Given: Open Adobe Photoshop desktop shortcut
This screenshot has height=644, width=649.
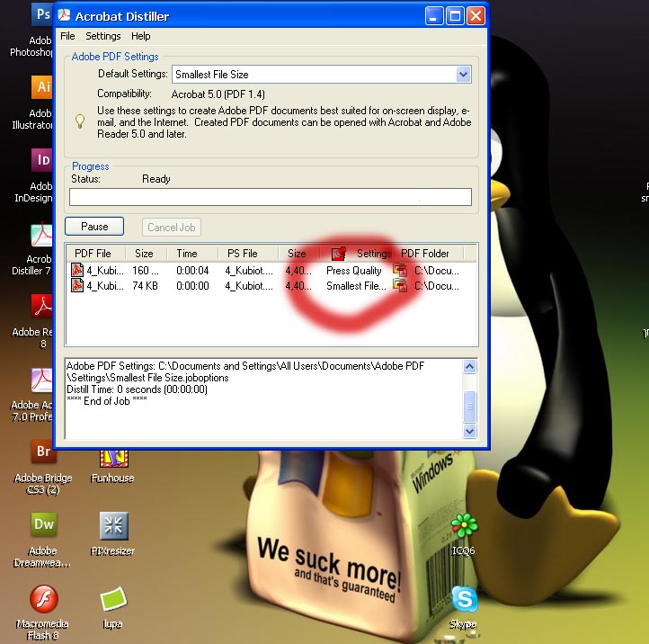Looking at the screenshot, I should coord(41,14).
